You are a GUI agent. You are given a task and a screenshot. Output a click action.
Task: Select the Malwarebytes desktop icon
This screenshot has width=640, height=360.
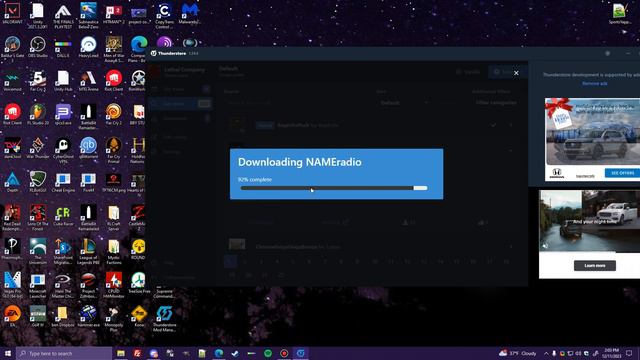pos(189,14)
